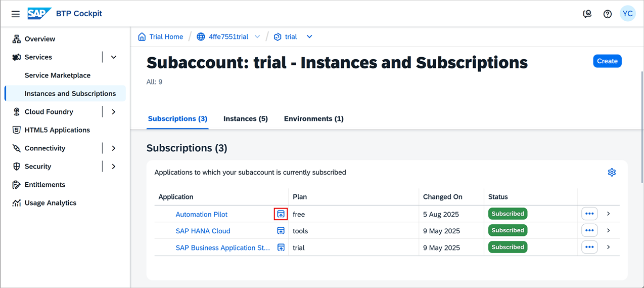Open Automation Pilot row details arrow
Screen dimensions: 644x288
click(609, 214)
